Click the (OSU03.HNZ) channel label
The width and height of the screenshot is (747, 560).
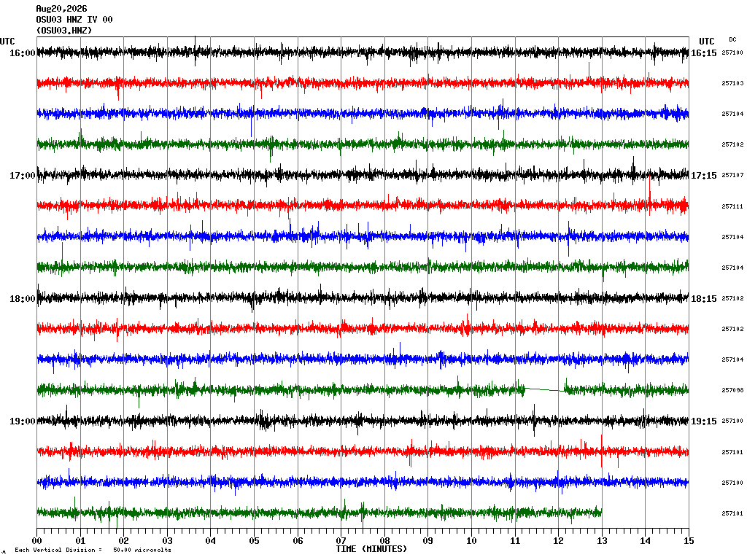click(x=64, y=31)
